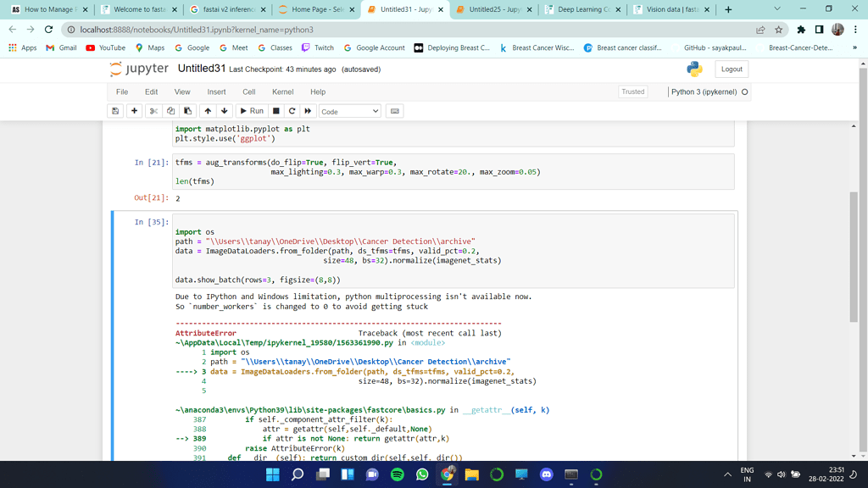Open Spotify from the taskbar
Image resolution: width=868 pixels, height=488 pixels.
(x=396, y=474)
